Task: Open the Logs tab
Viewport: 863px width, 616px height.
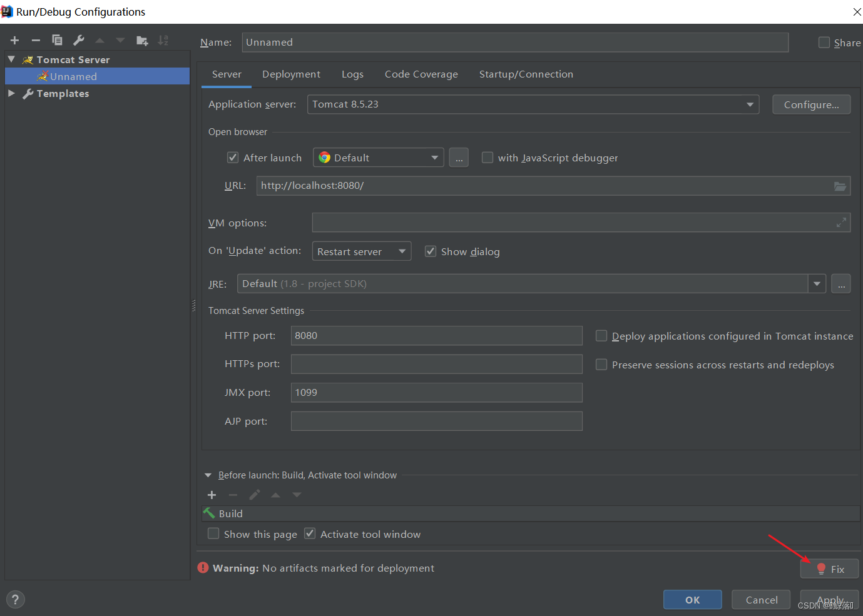Action: [x=352, y=74]
